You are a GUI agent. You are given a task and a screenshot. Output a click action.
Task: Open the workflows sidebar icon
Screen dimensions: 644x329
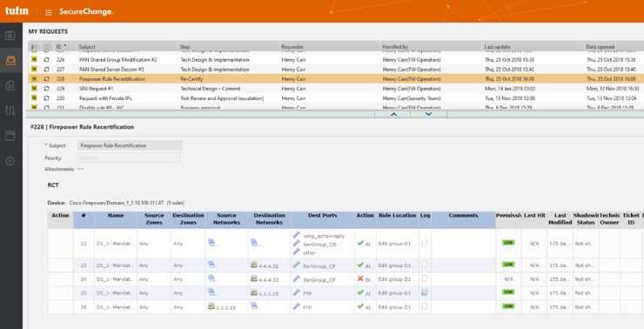(x=10, y=111)
